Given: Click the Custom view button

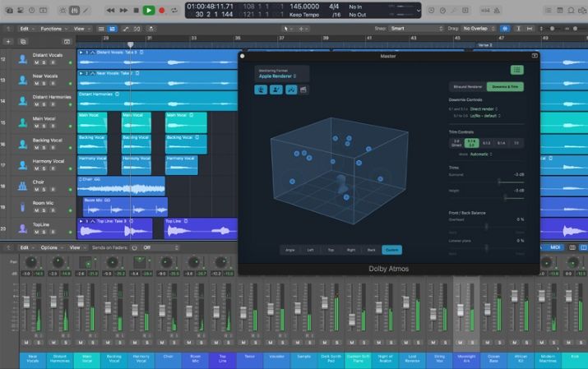Looking at the screenshot, I should click(x=391, y=249).
